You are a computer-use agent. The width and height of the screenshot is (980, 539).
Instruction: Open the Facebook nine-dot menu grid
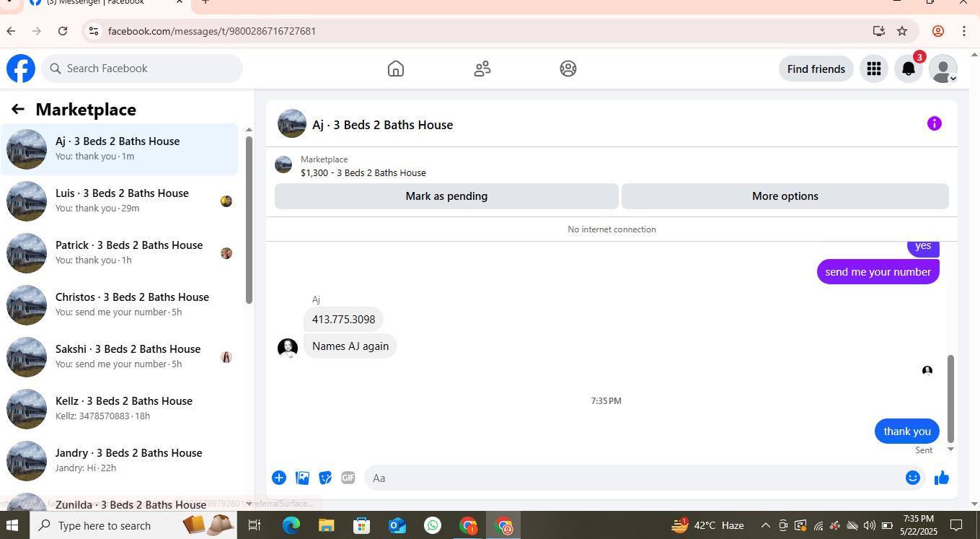[x=874, y=69]
